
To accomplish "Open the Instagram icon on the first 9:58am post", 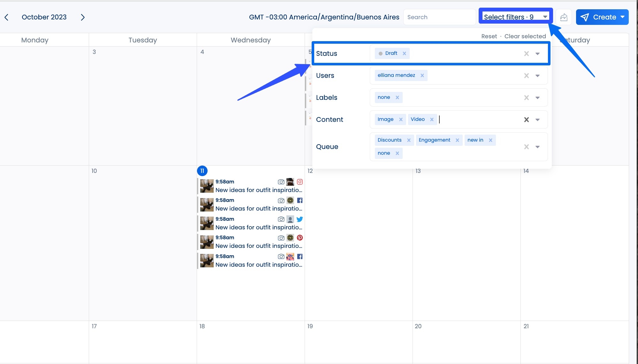I will pyautogui.click(x=300, y=182).
